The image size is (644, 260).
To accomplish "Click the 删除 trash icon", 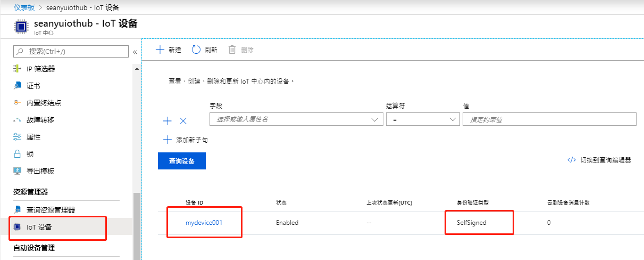I will [x=232, y=50].
